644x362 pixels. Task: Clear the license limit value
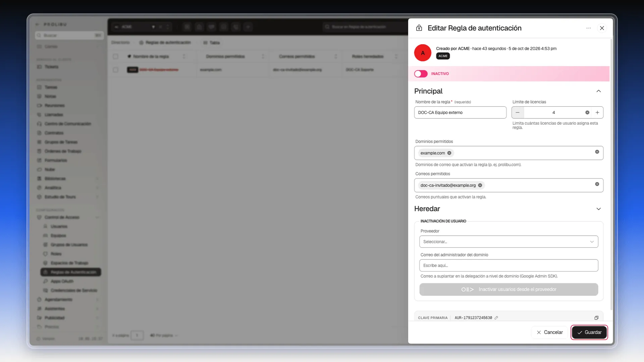[x=587, y=113]
